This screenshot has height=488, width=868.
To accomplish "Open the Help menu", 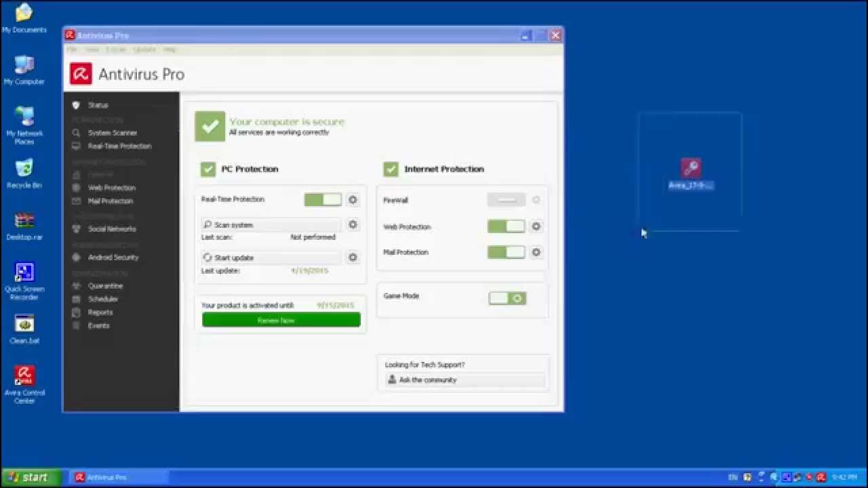I will click(x=170, y=49).
